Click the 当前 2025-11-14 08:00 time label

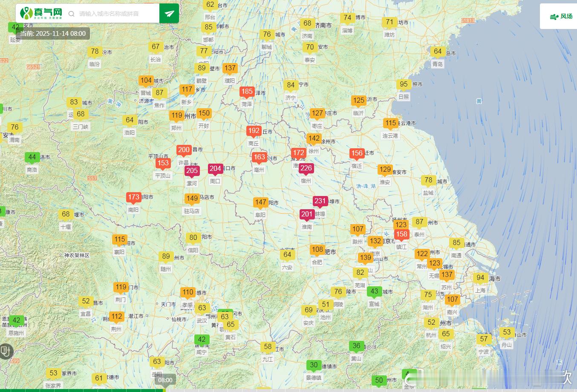pyautogui.click(x=53, y=34)
